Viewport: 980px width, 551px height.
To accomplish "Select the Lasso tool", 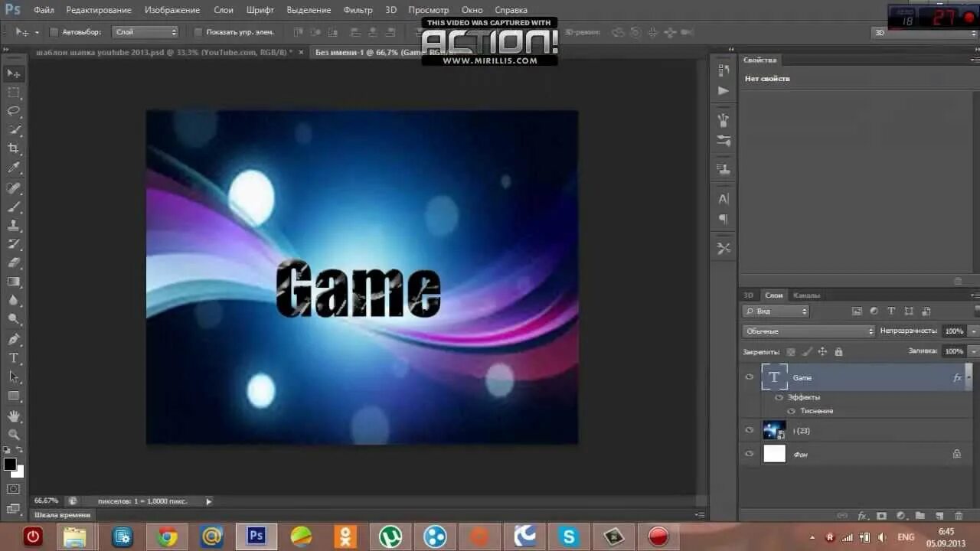I will 14,112.
